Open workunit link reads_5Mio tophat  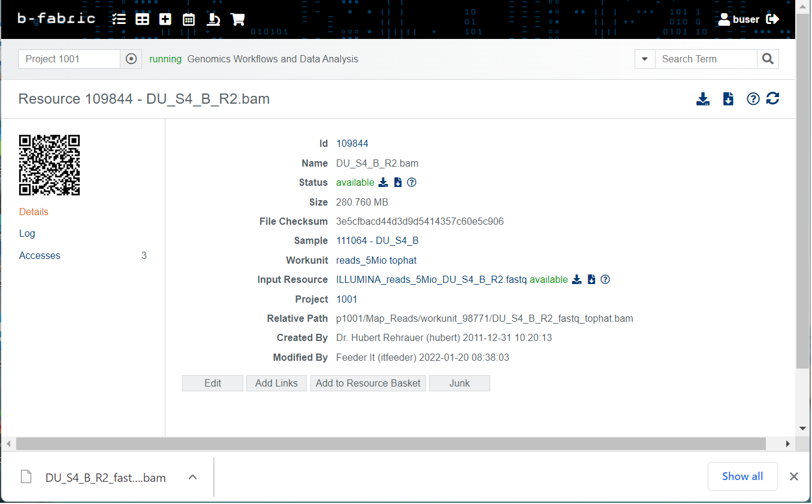tap(376, 260)
